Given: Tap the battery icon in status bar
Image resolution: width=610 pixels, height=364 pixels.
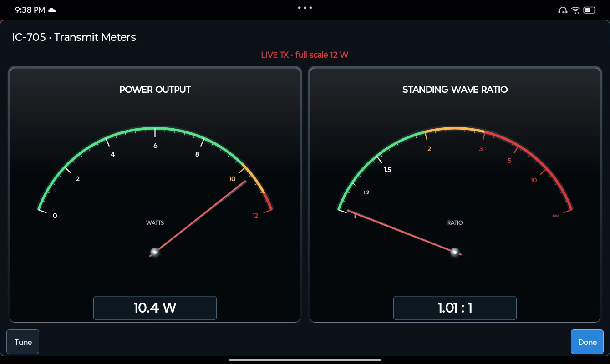Looking at the screenshot, I should pyautogui.click(x=590, y=10).
